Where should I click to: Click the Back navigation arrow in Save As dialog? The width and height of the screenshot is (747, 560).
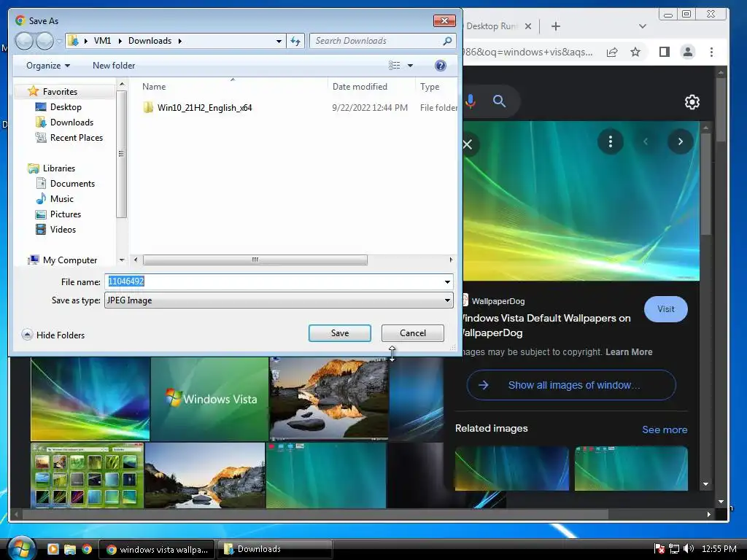pyautogui.click(x=24, y=41)
